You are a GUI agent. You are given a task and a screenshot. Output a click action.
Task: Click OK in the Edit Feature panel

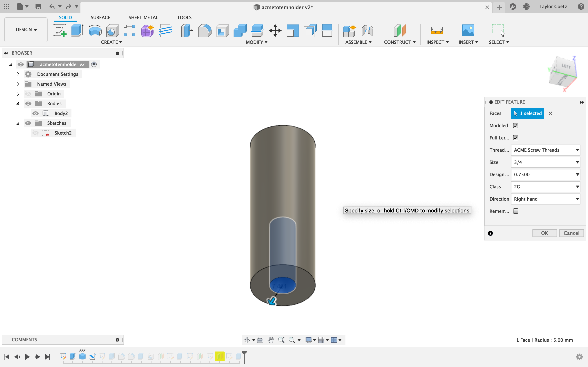click(544, 233)
